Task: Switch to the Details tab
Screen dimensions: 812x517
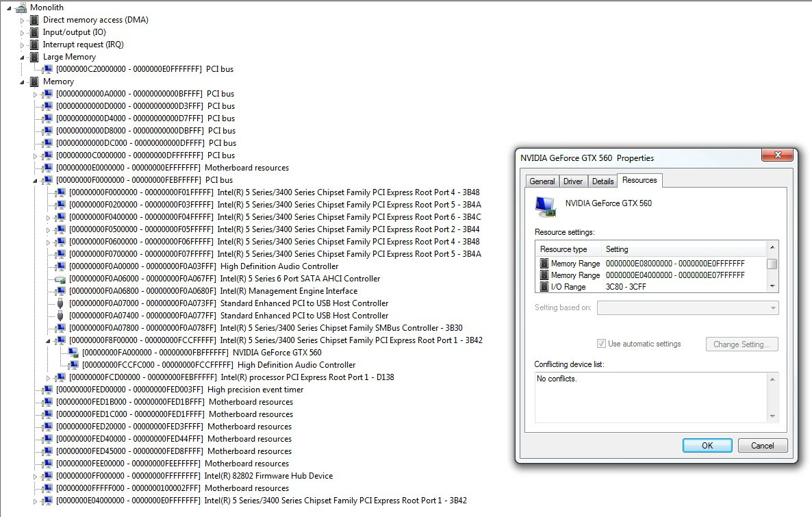Action: (x=602, y=181)
